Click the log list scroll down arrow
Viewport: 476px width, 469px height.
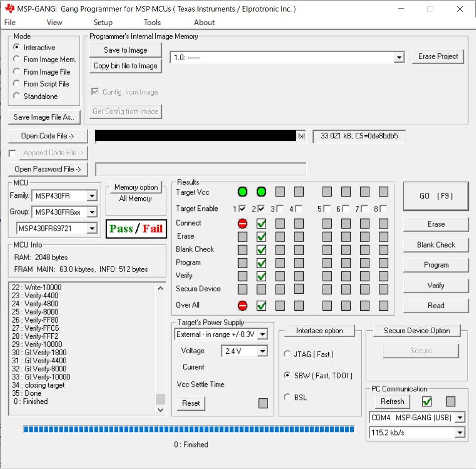tap(161, 410)
